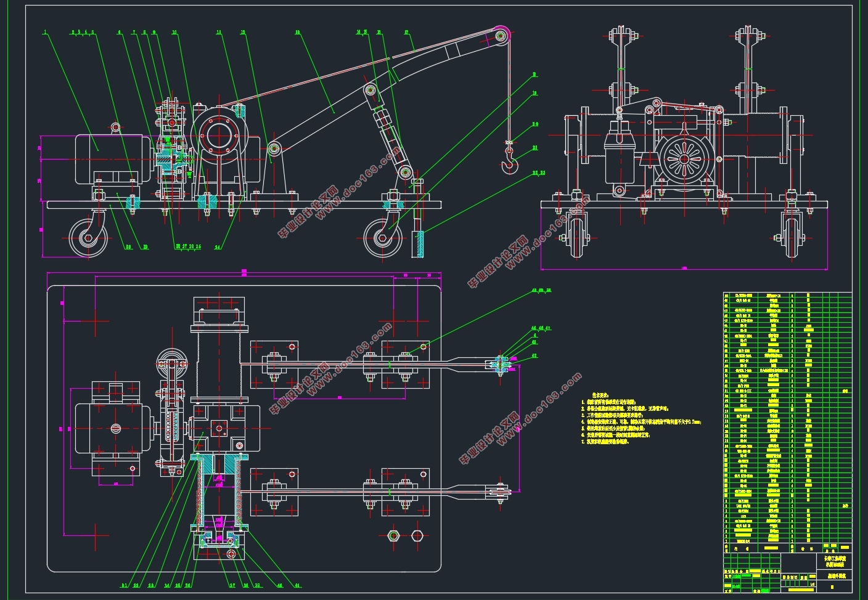Select the diagonal telescopic strut under the boom
868x600 pixels.
387,131
